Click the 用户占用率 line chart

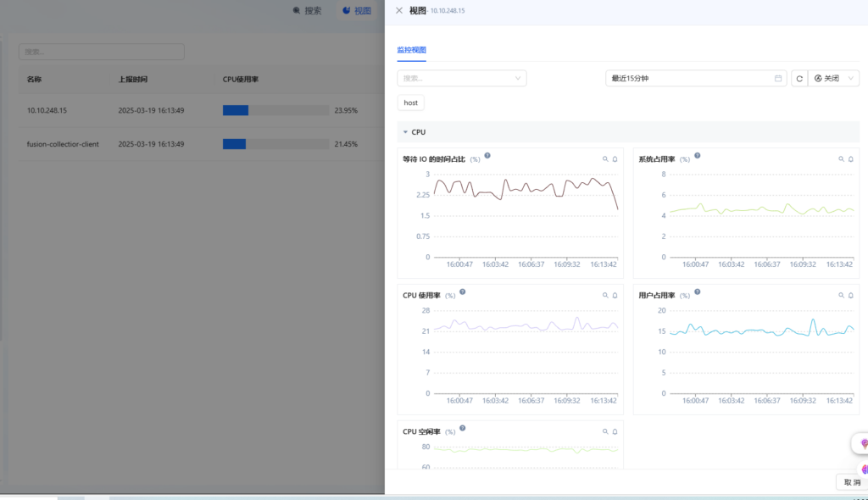coord(762,353)
